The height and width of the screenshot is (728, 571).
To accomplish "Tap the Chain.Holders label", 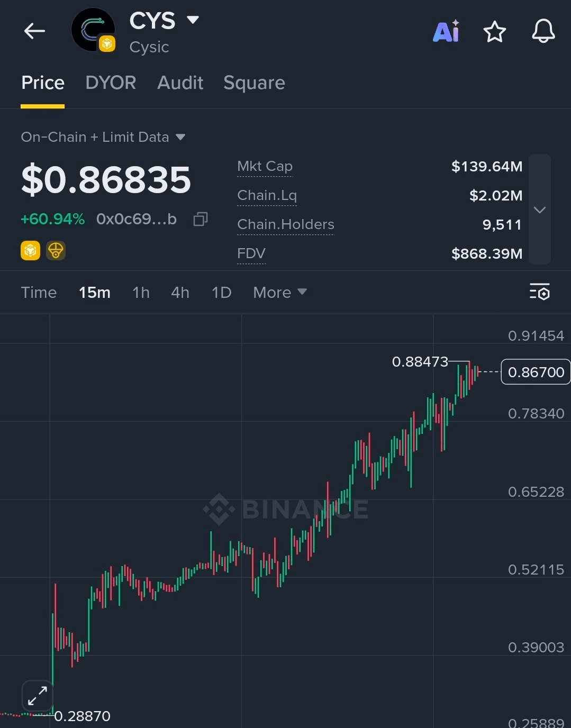I will tap(286, 225).
